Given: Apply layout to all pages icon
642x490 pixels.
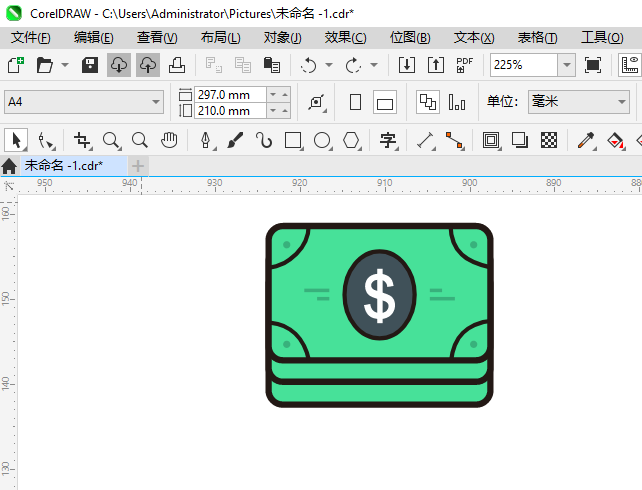Looking at the screenshot, I should pyautogui.click(x=428, y=102).
